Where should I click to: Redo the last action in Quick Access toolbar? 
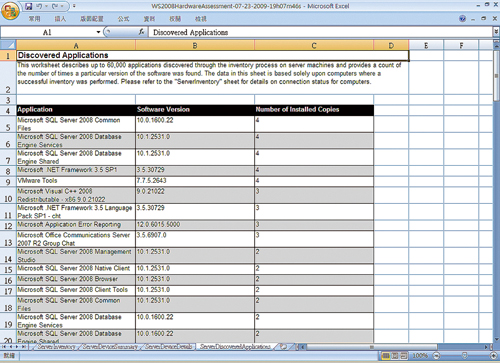[x=55, y=6]
